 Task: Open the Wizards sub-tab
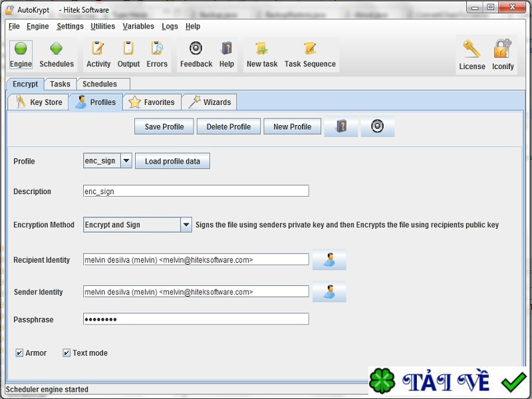(209, 102)
